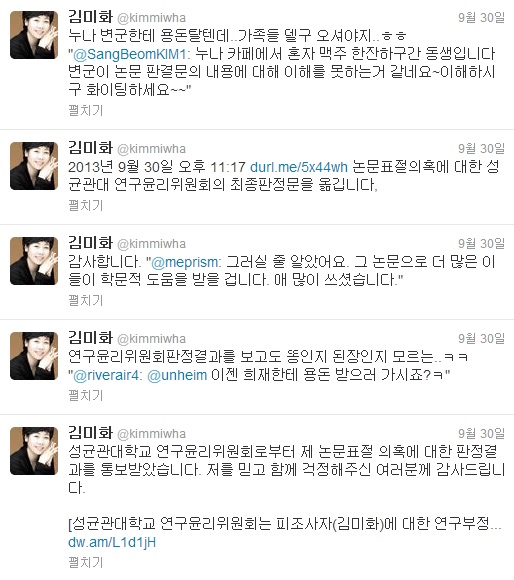The image size is (514, 580).
Task: Open the dw.am/L1d1jH link
Action: point(112,542)
